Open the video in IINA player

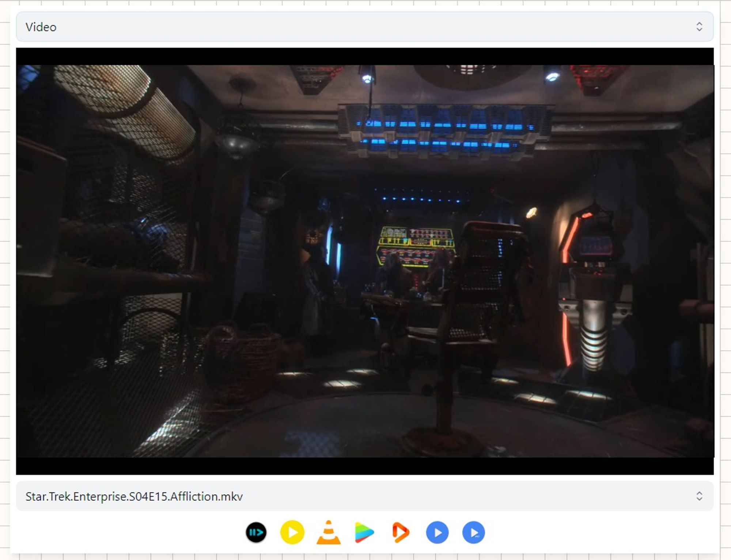[256, 532]
